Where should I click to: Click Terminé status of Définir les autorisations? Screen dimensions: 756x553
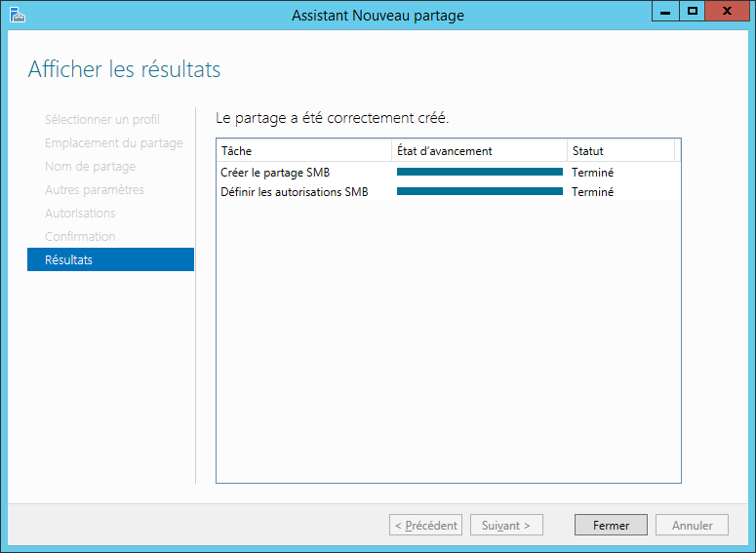592,192
